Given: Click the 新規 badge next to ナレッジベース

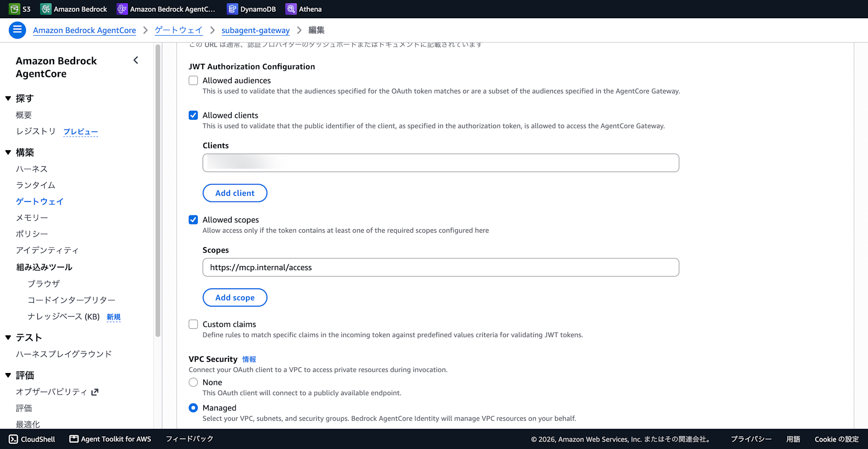Looking at the screenshot, I should point(114,317).
